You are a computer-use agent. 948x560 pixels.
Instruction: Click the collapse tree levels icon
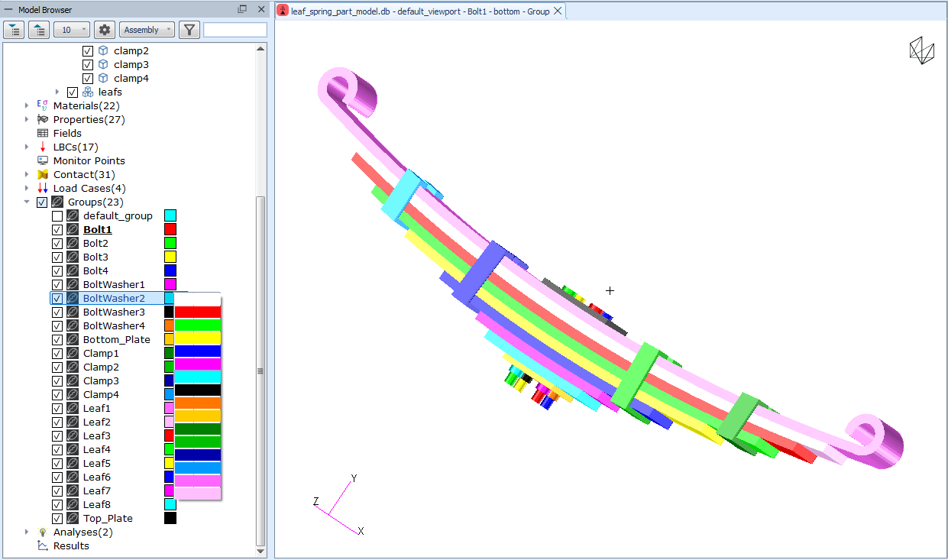38,30
